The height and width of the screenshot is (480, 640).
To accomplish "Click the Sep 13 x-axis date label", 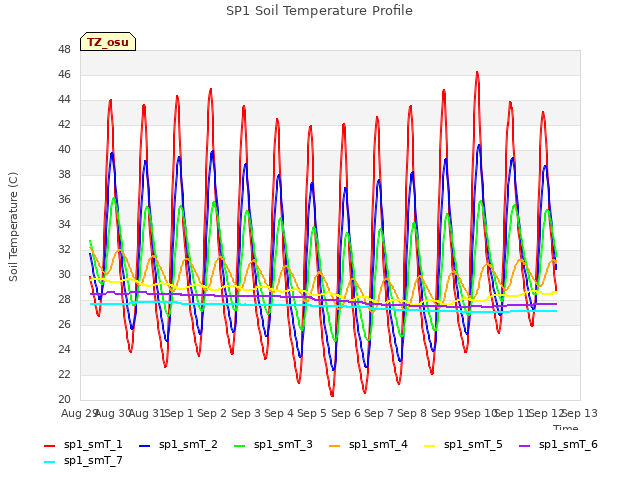I will (x=580, y=413).
